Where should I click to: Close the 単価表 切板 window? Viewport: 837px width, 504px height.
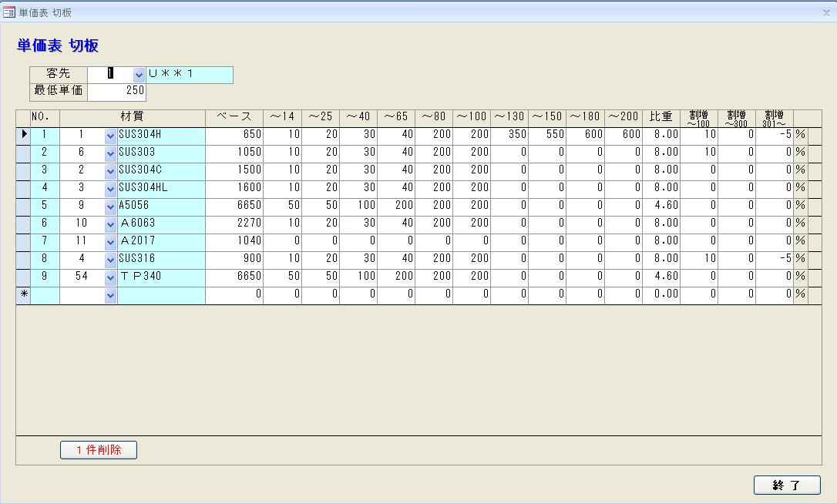tap(826, 12)
